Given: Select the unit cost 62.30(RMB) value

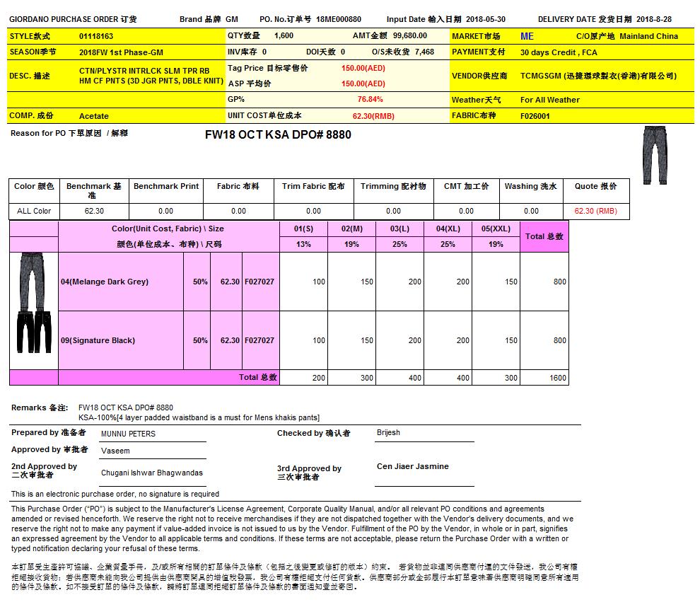Looking at the screenshot, I should point(373,116).
